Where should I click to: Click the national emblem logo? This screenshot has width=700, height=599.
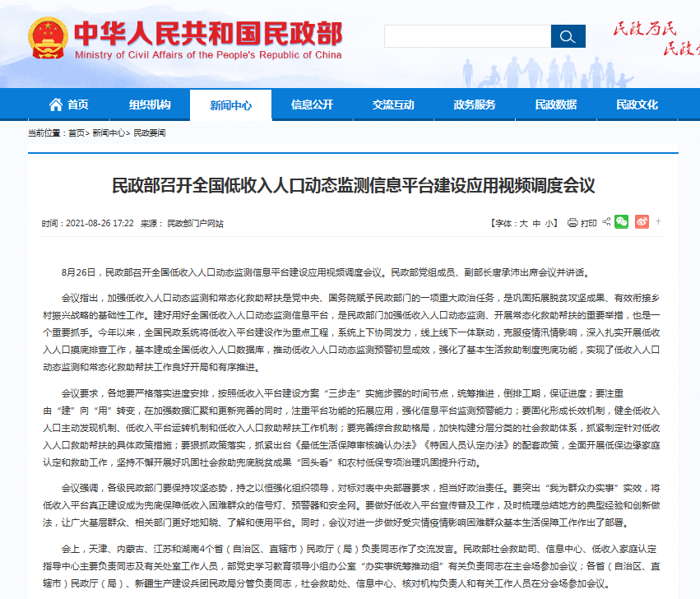[x=48, y=38]
